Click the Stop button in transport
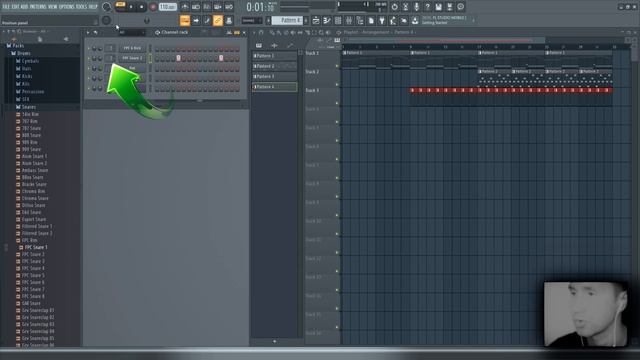This screenshot has width=640, height=360. 141,7
